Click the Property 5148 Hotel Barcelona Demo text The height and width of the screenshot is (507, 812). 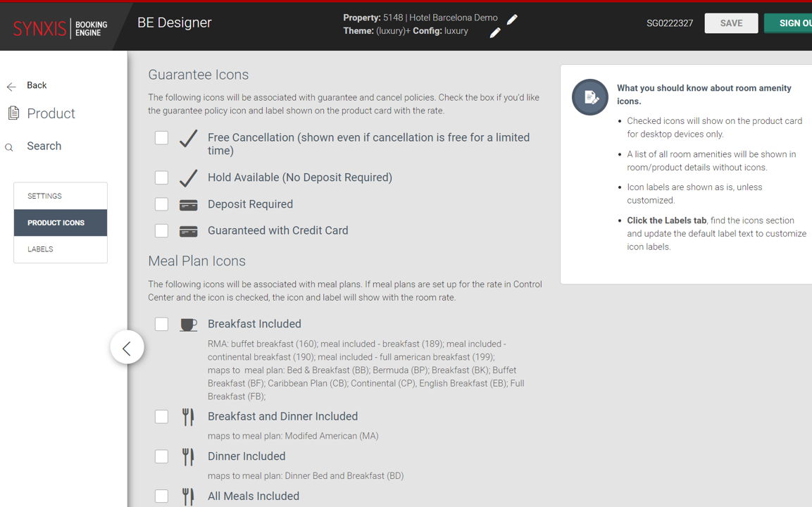pyautogui.click(x=420, y=18)
